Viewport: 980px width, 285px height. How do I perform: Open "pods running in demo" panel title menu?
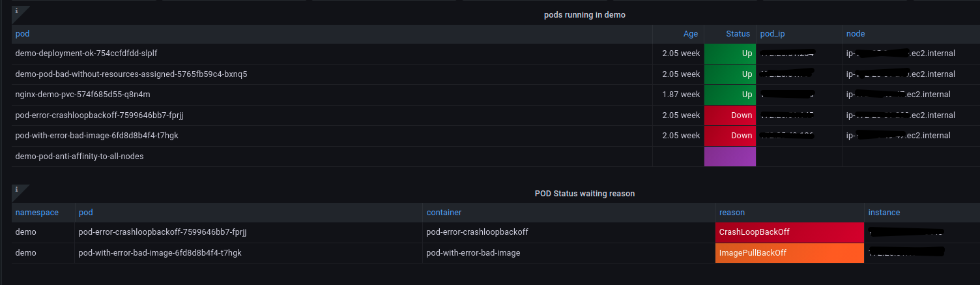[584, 15]
